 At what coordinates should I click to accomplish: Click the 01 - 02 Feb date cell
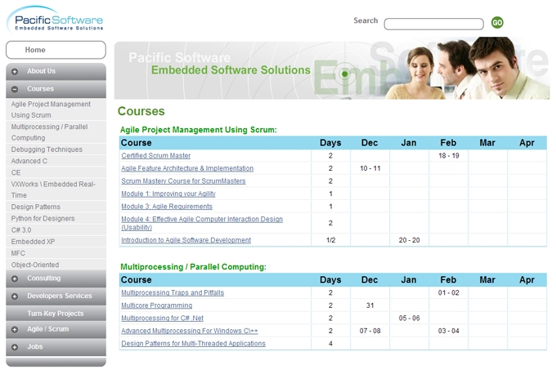[x=449, y=293]
